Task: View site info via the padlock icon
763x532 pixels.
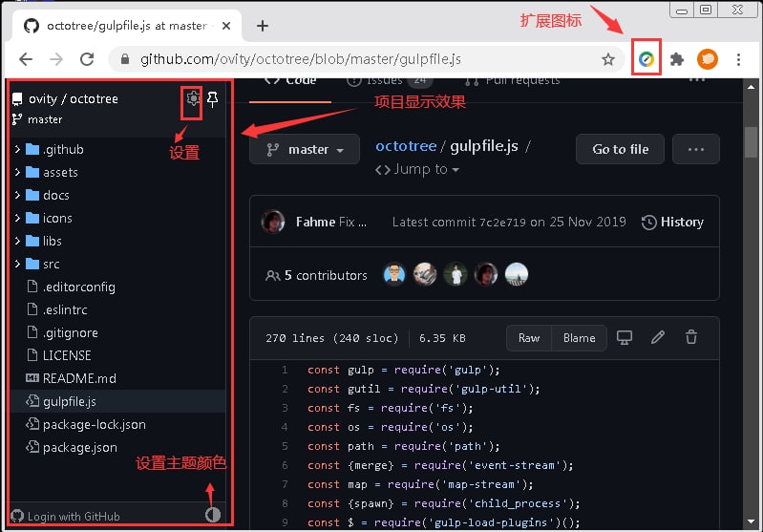Action: (x=124, y=59)
